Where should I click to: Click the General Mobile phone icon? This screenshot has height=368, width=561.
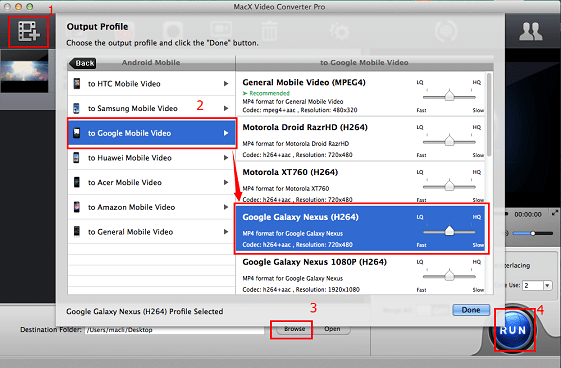(77, 232)
